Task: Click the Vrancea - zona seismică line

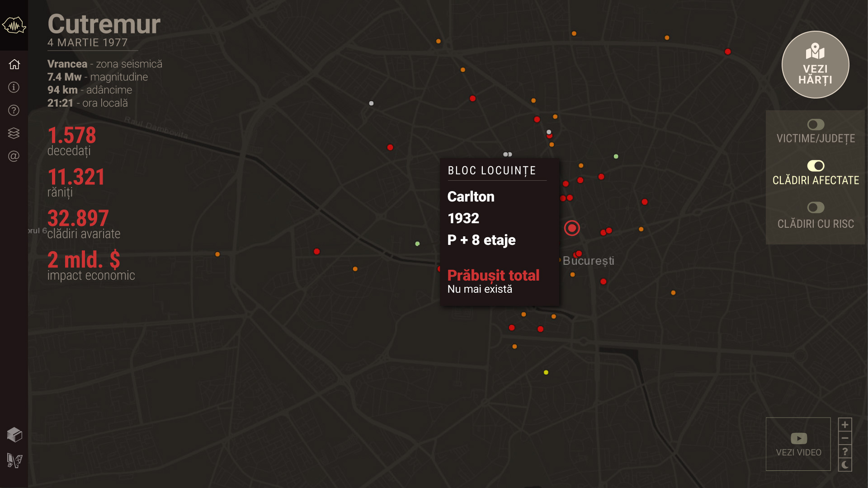Action: [x=105, y=64]
